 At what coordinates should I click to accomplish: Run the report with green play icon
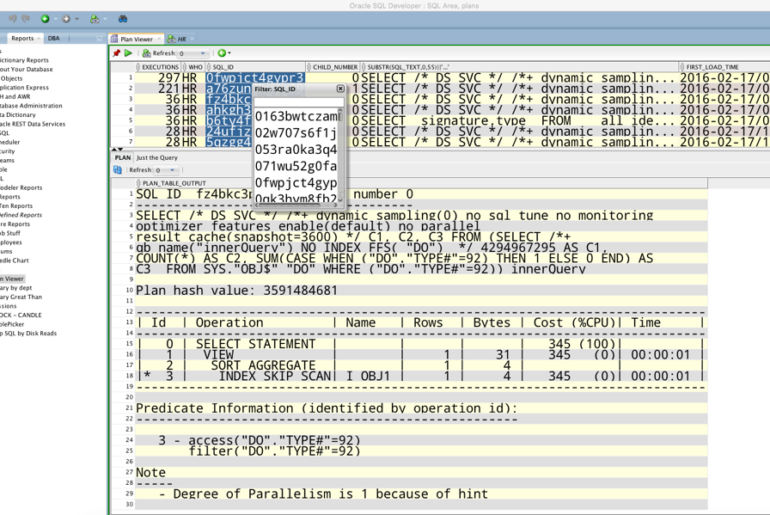click(128, 53)
